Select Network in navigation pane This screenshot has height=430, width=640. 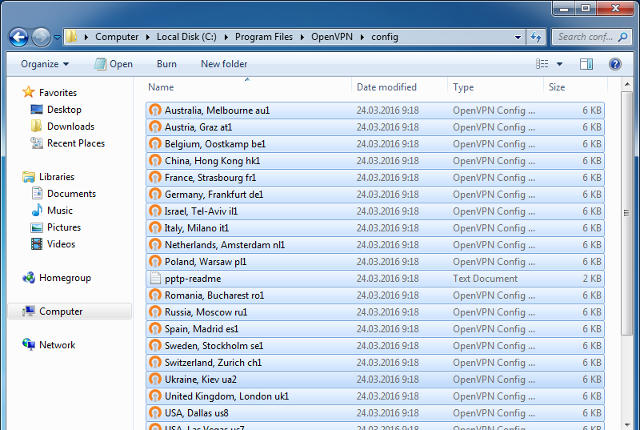click(x=49, y=345)
